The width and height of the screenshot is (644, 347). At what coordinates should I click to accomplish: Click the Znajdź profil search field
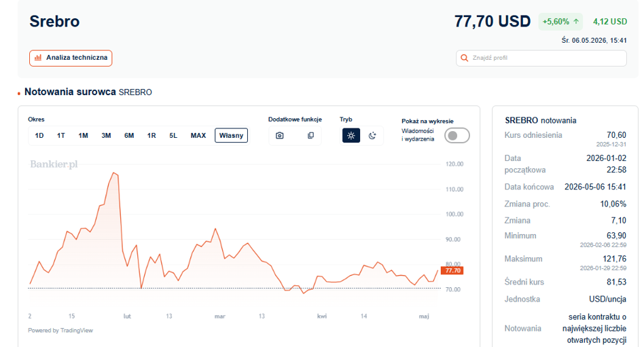click(x=541, y=58)
